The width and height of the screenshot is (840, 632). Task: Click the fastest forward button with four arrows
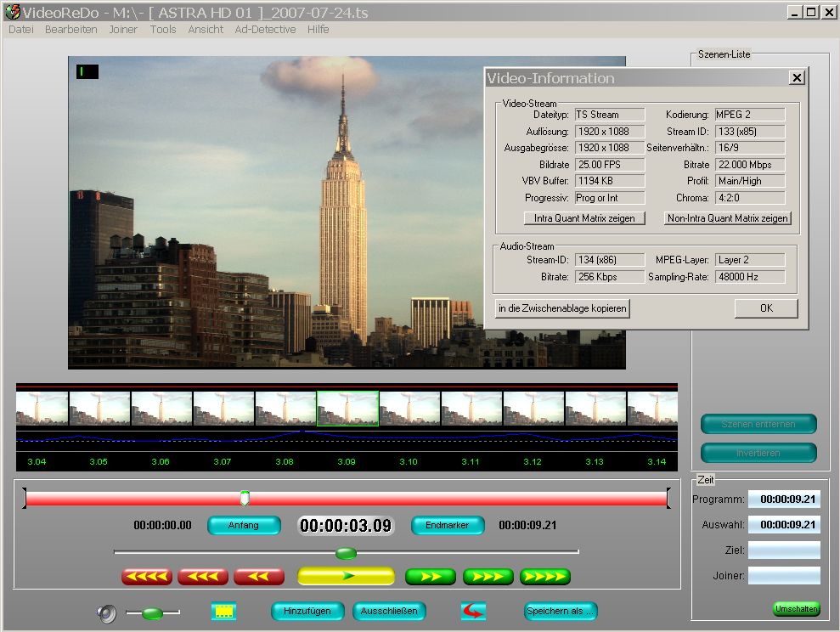(545, 577)
